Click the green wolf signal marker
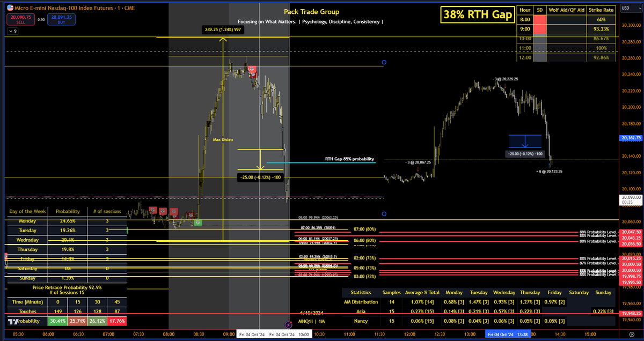This screenshot has width=644, height=341. tap(198, 222)
